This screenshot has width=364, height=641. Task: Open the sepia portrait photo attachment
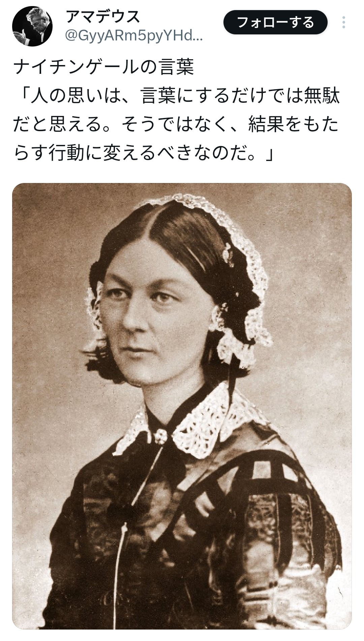tap(182, 406)
